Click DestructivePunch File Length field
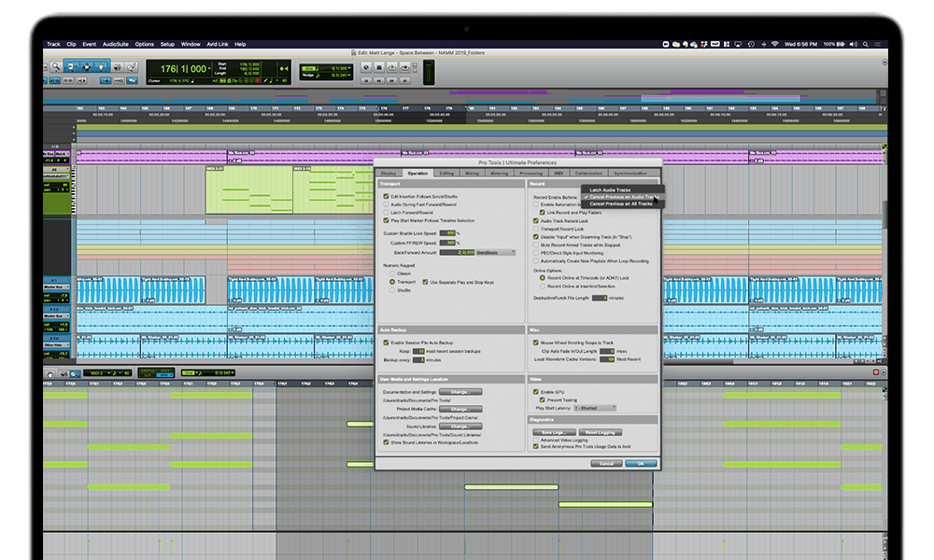934x560 pixels. pyautogui.click(x=600, y=298)
